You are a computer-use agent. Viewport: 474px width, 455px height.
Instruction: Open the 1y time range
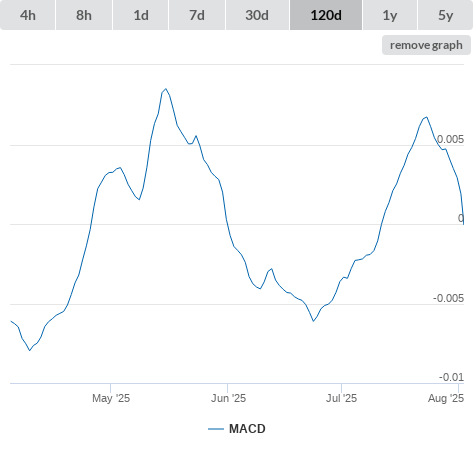[x=390, y=15]
